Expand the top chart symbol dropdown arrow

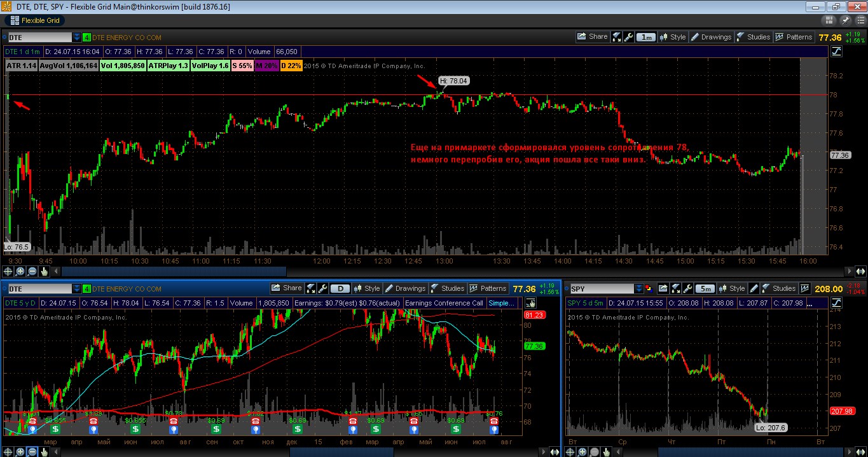pyautogui.click(x=77, y=37)
